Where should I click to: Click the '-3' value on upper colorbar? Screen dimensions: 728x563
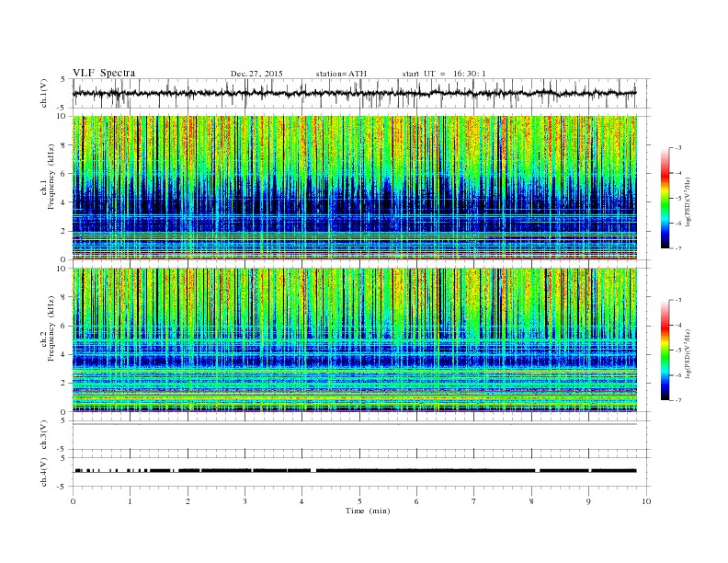pyautogui.click(x=677, y=148)
